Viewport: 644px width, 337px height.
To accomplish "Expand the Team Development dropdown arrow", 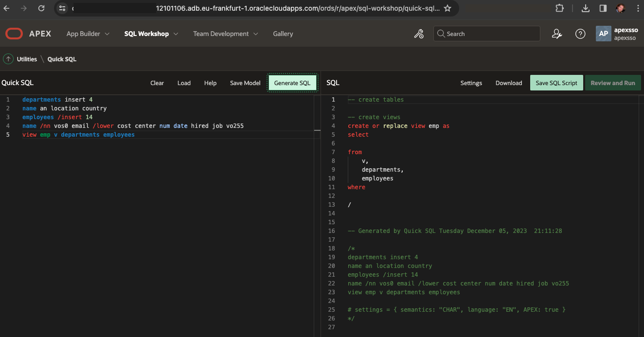I will click(x=255, y=34).
